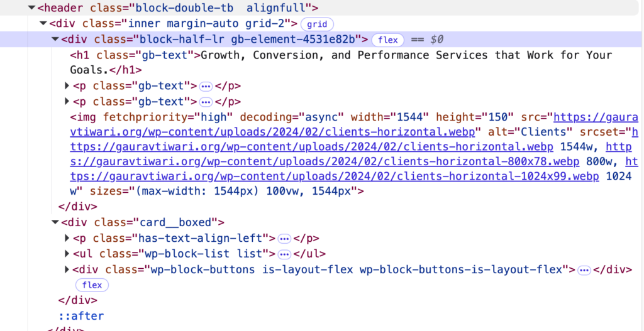
Task: Click ellipsis button in first gb-text paragraph
Action: (x=206, y=86)
